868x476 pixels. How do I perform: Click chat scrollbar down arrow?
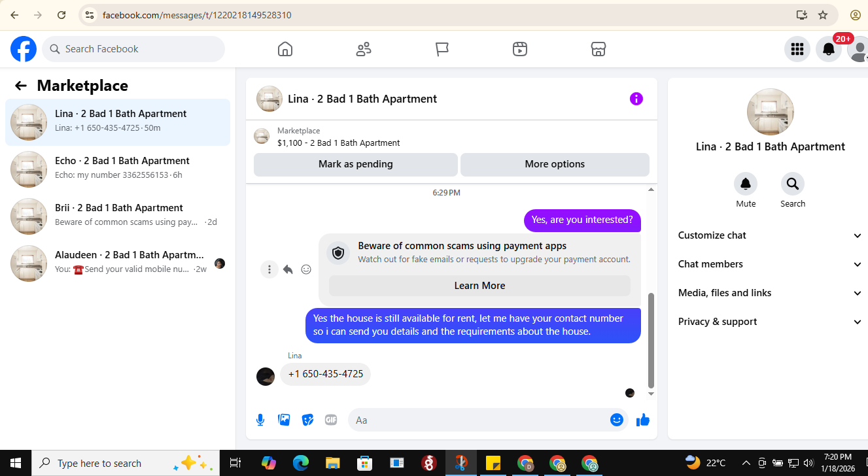click(x=651, y=394)
